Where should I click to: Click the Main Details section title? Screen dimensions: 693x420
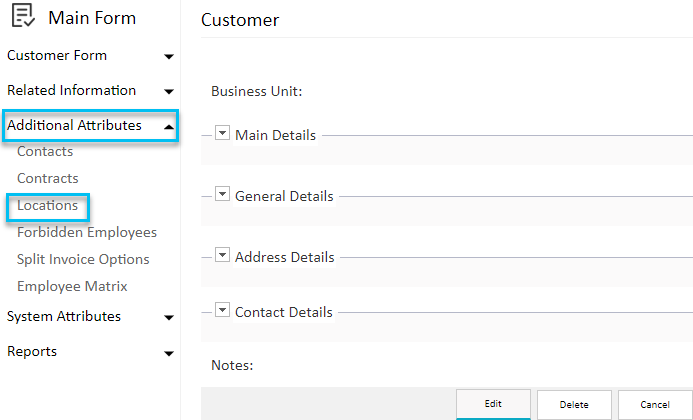point(275,135)
